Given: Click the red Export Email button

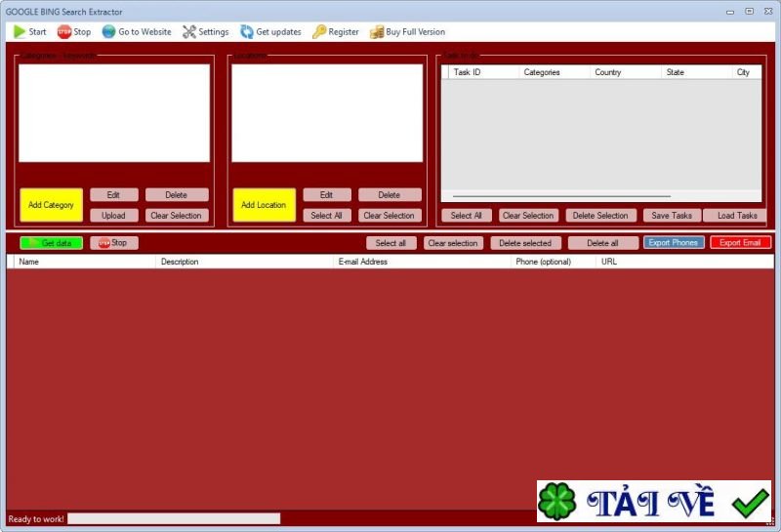Looking at the screenshot, I should coord(741,243).
